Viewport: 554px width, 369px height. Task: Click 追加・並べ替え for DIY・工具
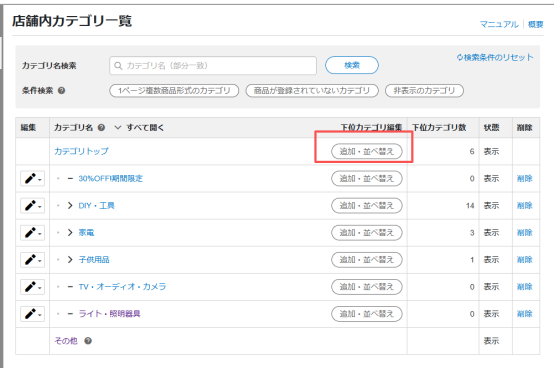click(367, 205)
